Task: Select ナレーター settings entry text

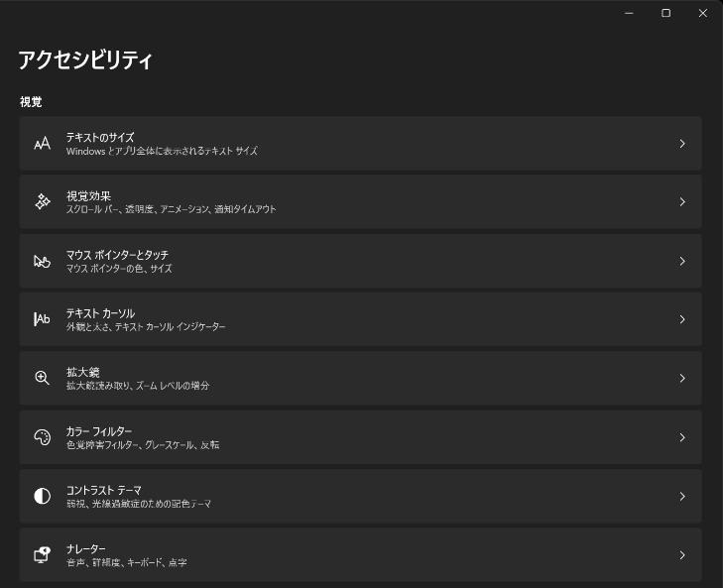Action: coord(86,548)
